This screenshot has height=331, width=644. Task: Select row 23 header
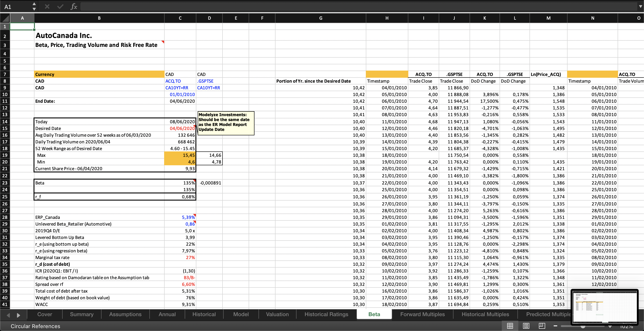pos(5,183)
